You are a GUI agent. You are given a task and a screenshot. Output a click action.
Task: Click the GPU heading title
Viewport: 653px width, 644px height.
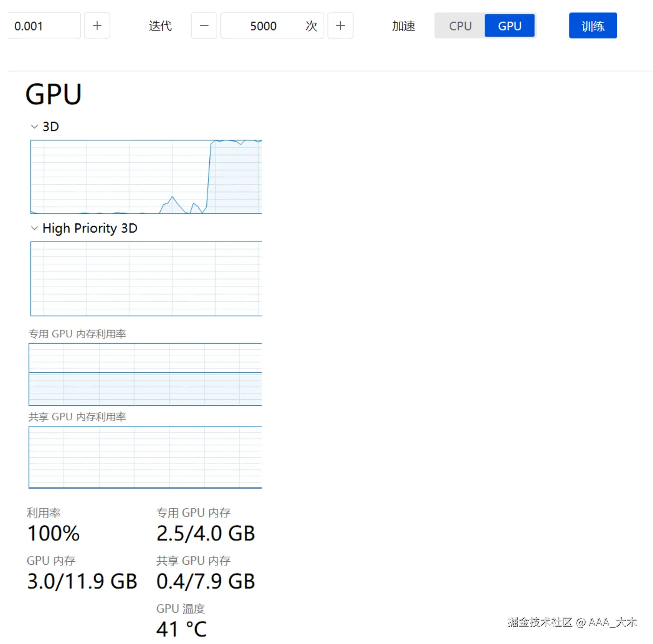click(53, 93)
